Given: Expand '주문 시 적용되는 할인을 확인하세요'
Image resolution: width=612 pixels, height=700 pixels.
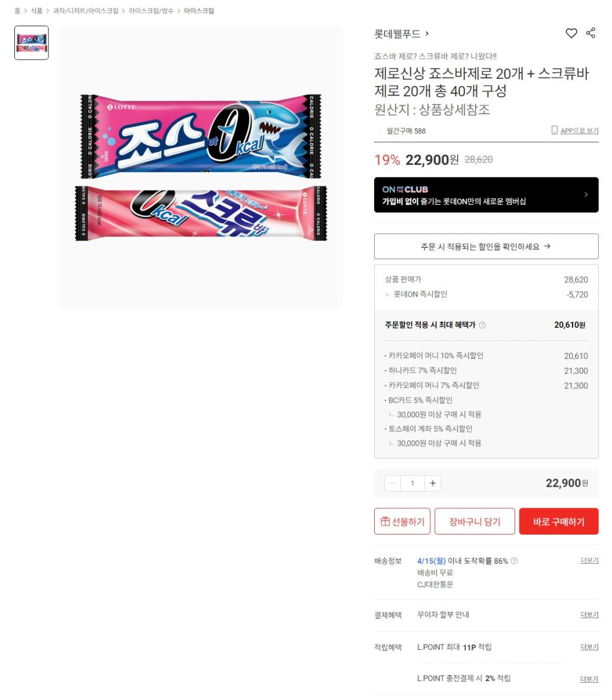Looking at the screenshot, I should point(486,247).
